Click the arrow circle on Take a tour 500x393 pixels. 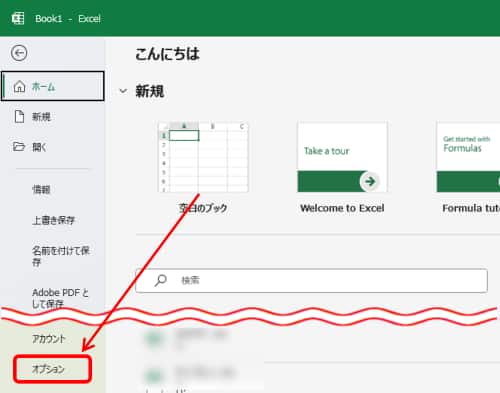[369, 181]
